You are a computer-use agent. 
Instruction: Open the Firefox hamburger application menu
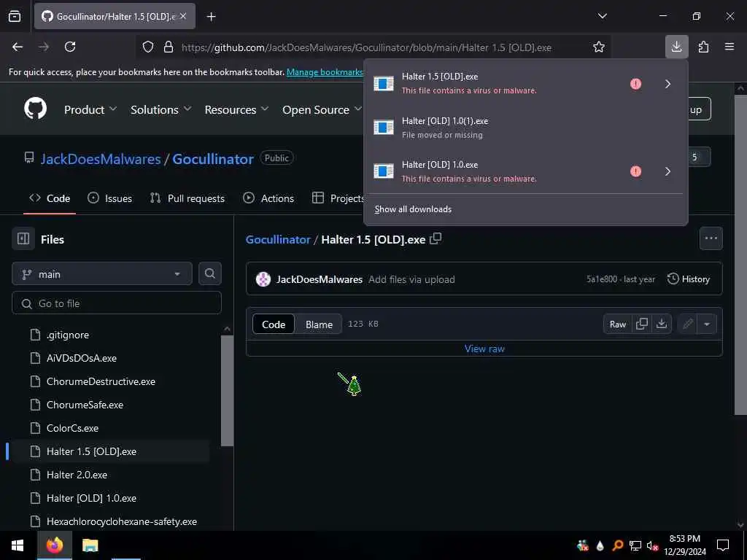point(729,47)
